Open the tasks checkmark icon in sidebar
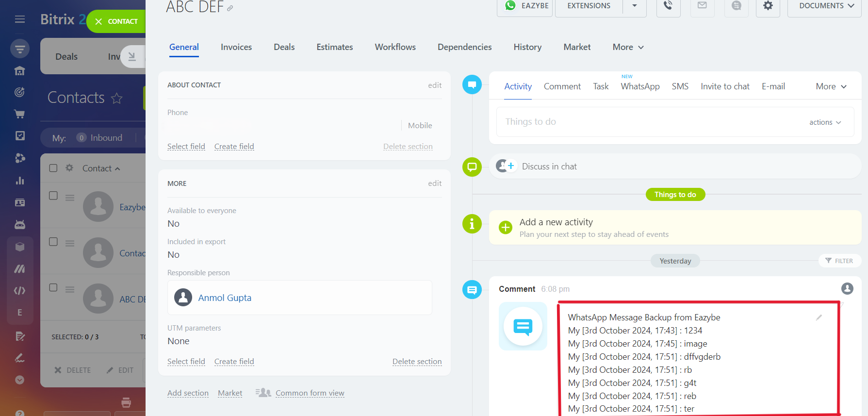The height and width of the screenshot is (416, 868). (x=20, y=136)
